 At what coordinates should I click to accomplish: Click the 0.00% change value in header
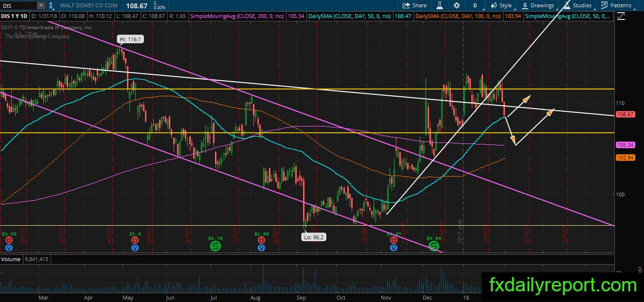point(160,8)
